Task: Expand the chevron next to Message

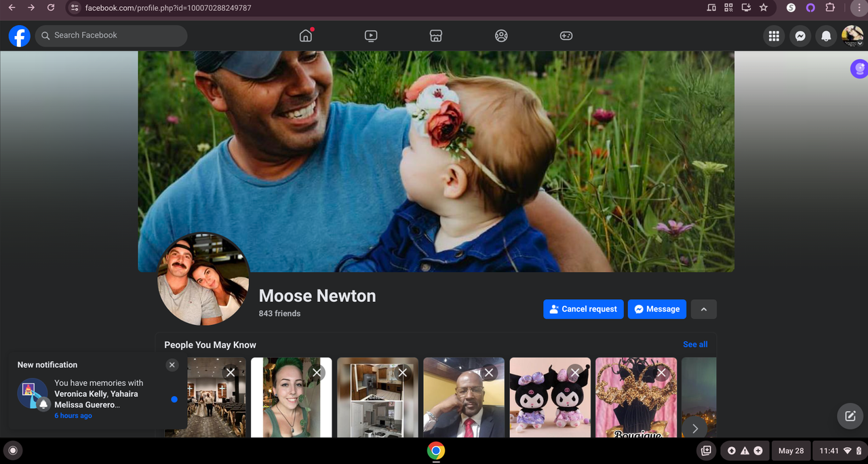Action: coord(704,309)
